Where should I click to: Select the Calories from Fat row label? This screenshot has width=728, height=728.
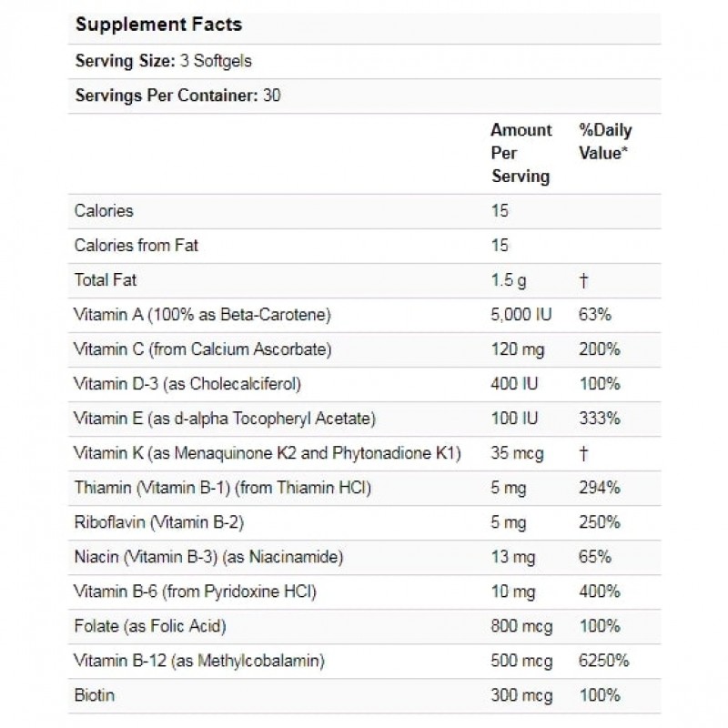click(136, 246)
